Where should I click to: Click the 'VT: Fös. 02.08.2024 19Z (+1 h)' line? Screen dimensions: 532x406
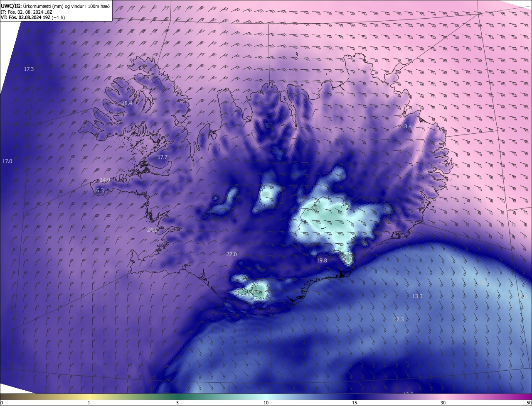pos(33,17)
